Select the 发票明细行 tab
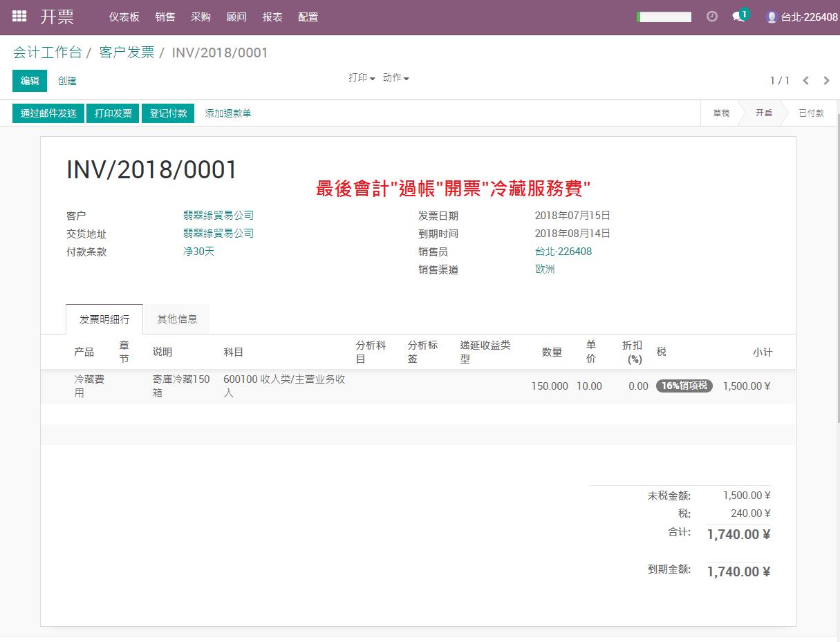Screen dimensions: 840x642 point(104,319)
